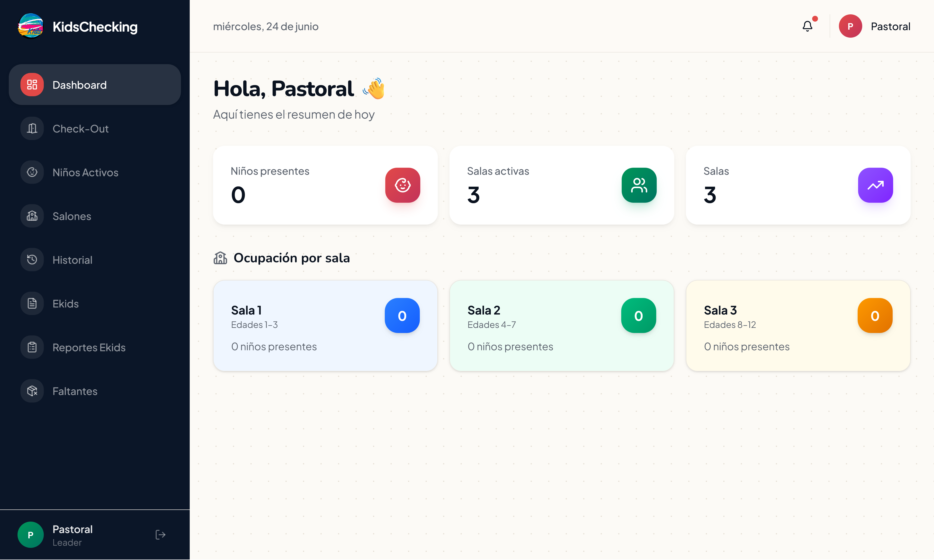Viewport: 934px width, 560px height.
Task: Open the Sala 2 occupancy card
Action: [x=561, y=326]
